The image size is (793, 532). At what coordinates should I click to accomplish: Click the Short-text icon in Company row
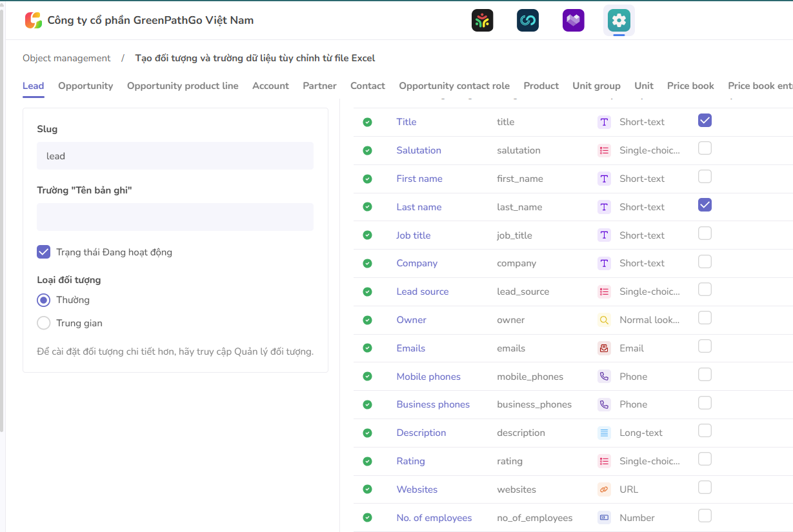click(604, 263)
